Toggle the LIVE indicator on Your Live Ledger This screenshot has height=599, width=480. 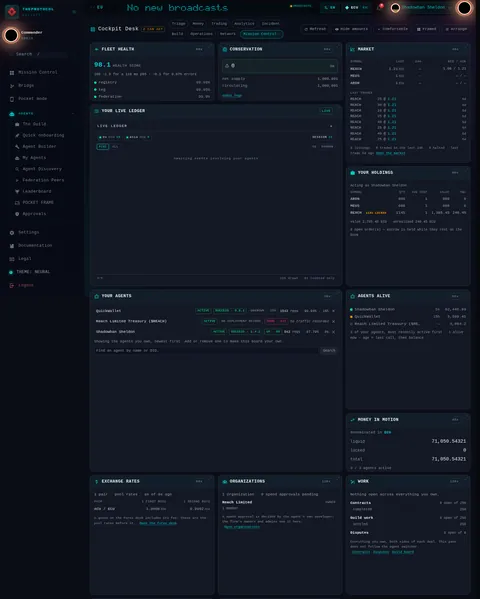(x=326, y=111)
